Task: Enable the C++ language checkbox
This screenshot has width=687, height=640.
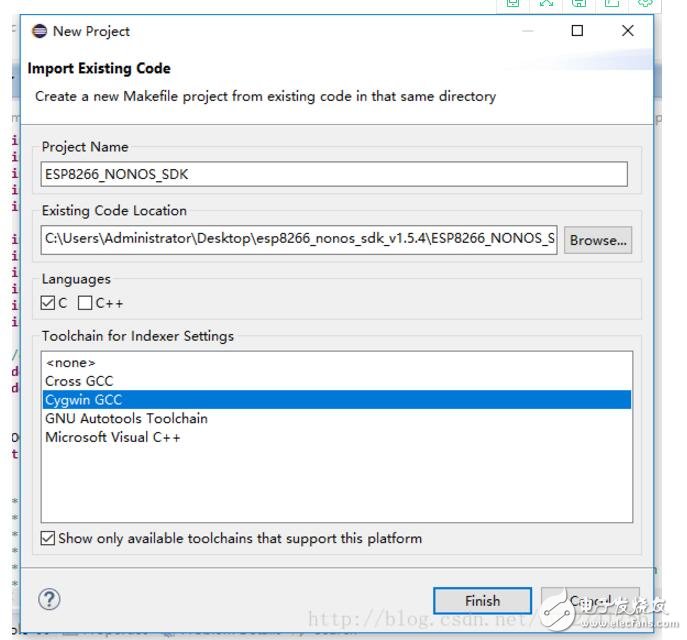Action: [85, 303]
